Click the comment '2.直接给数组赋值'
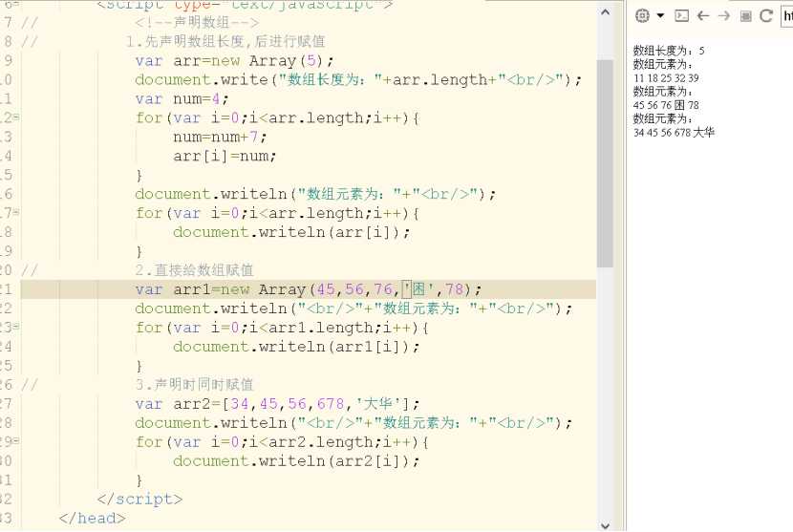Screen dimensions: 793x532 194,270
